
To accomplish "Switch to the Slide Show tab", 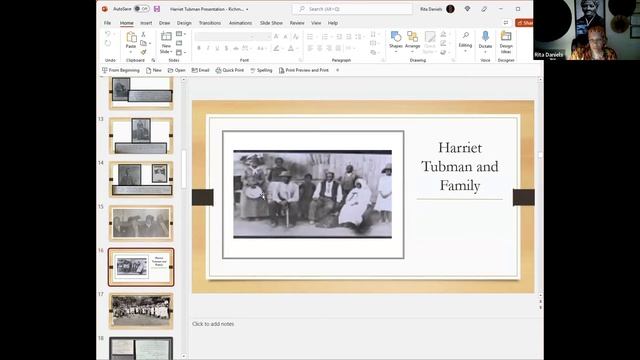I will pyautogui.click(x=271, y=23).
